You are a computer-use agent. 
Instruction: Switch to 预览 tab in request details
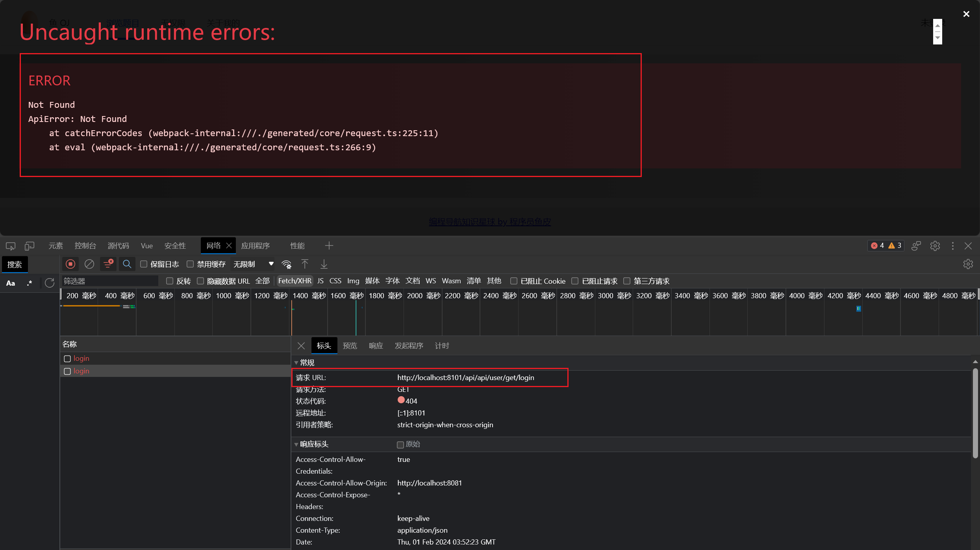click(x=350, y=346)
